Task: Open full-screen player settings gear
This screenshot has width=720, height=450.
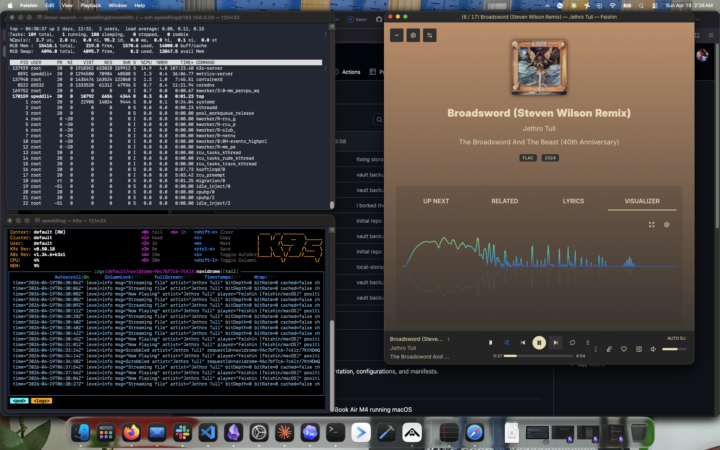Action: click(x=413, y=35)
